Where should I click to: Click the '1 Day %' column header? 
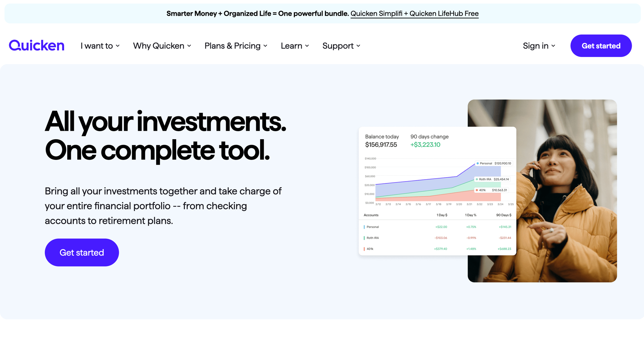(470, 215)
